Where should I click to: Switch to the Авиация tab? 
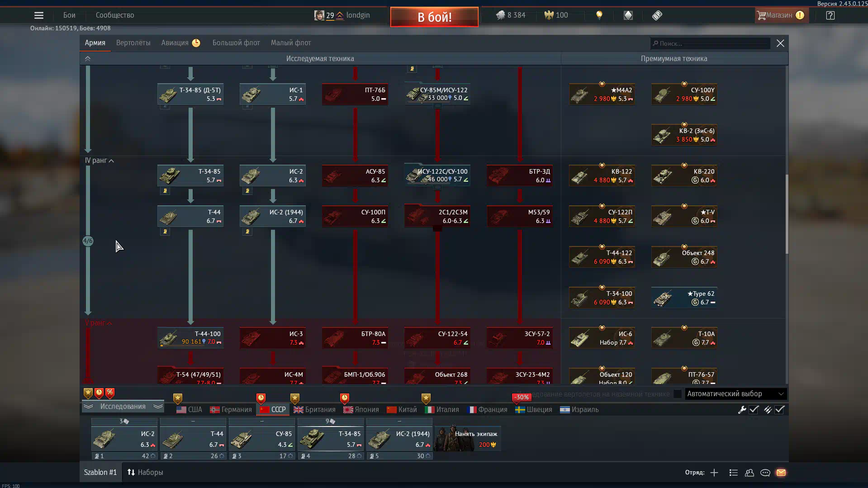coord(180,43)
